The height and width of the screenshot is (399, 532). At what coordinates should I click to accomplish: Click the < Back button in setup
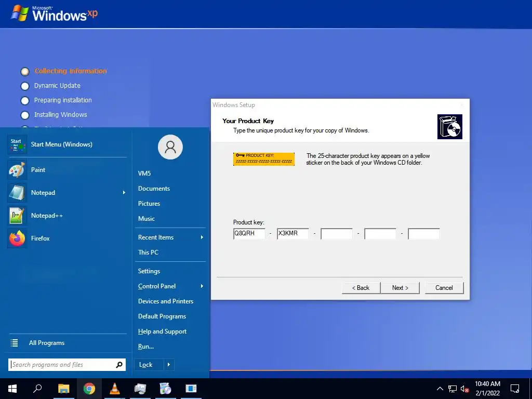pyautogui.click(x=361, y=288)
